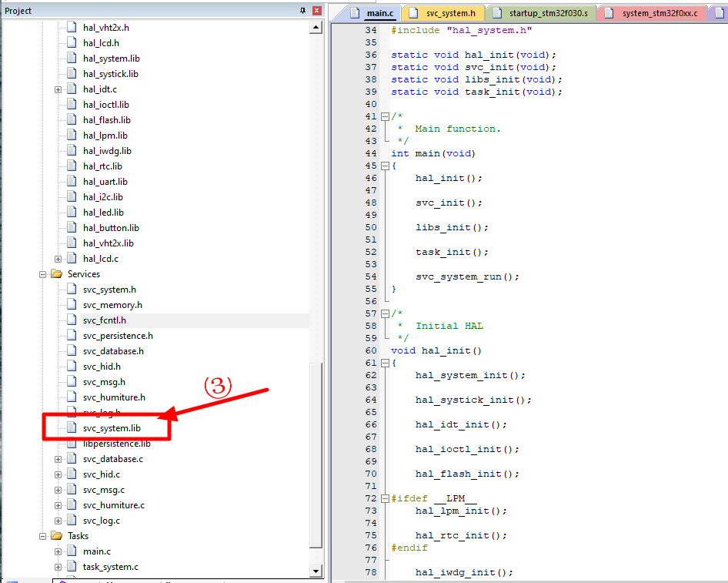Click the Services folder icon
728x583 pixels.
point(56,274)
